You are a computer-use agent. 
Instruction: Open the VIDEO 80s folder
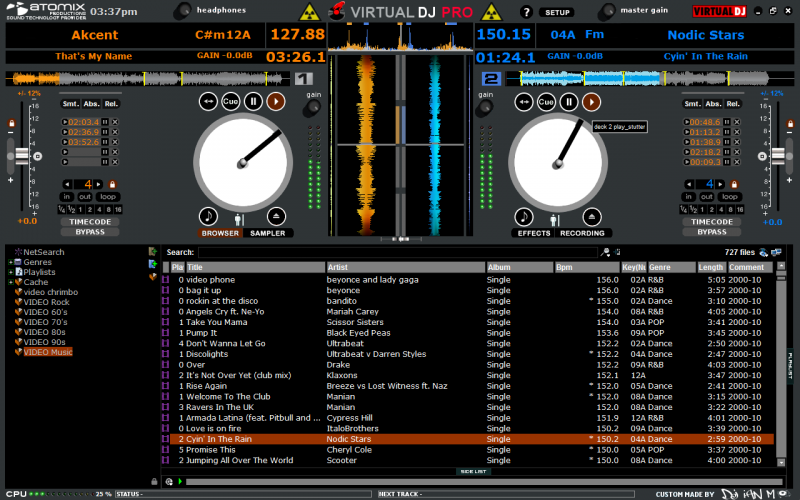coord(44,332)
